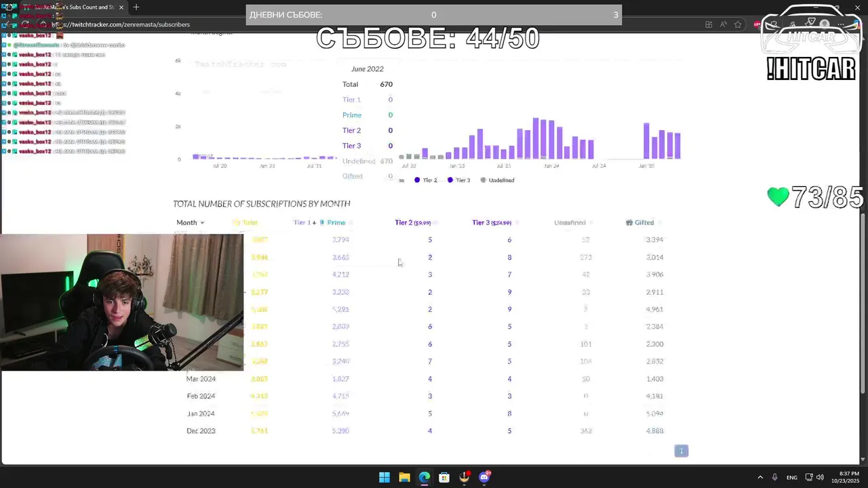Close the browser window

(856, 7)
